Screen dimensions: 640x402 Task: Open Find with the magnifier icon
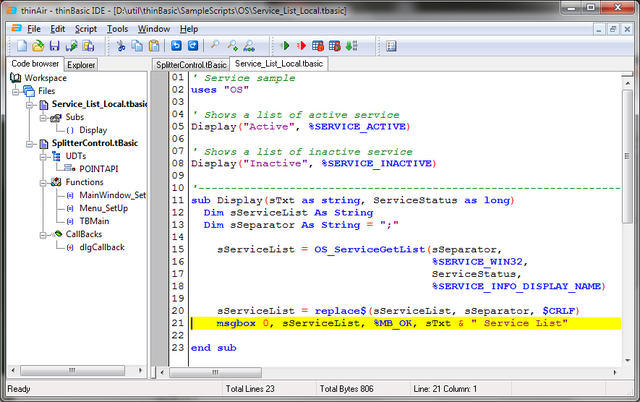pyautogui.click(x=215, y=45)
